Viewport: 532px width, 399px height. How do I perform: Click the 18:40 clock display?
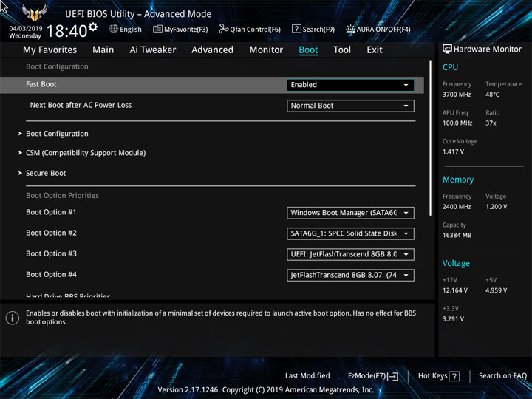[66, 31]
